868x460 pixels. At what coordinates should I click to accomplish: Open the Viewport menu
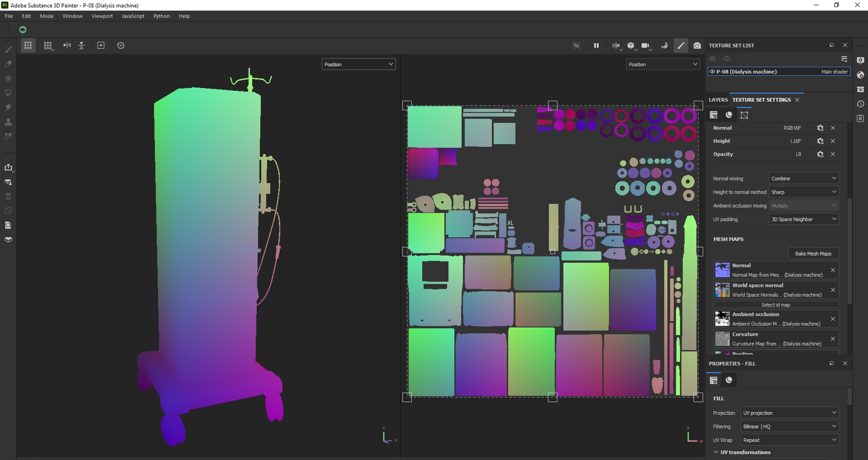(102, 16)
